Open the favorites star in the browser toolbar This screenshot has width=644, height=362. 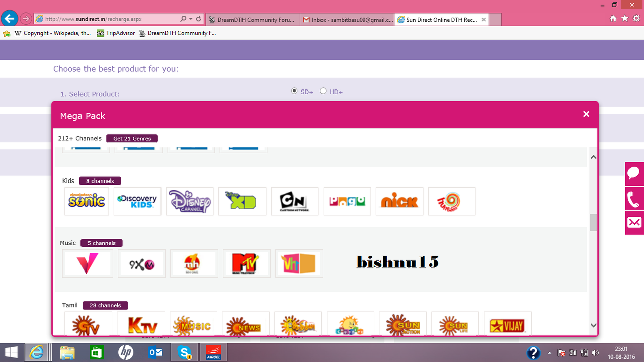[625, 19]
